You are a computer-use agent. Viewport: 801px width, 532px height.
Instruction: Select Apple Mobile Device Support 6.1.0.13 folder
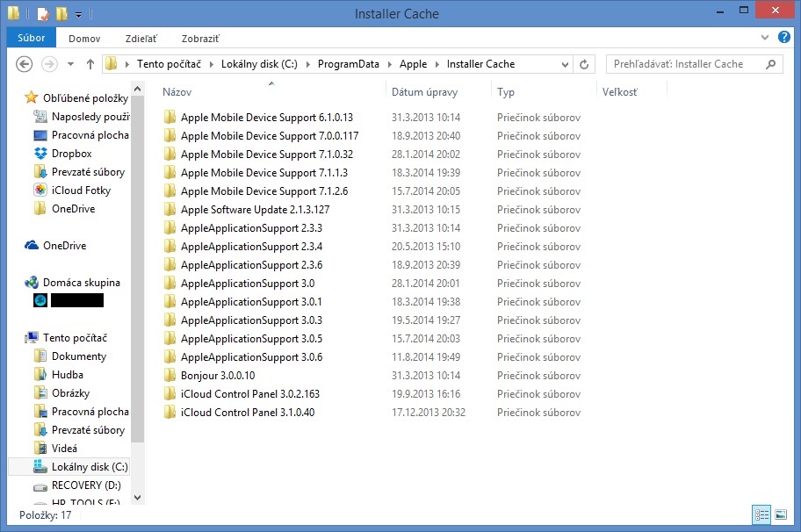(267, 118)
